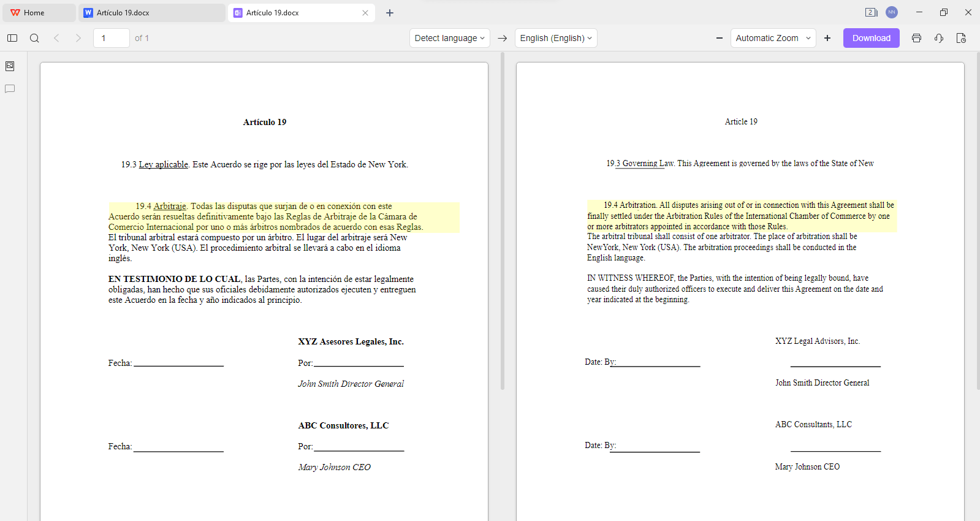Restore down the WPS window
The width and height of the screenshot is (980, 521).
(944, 12)
